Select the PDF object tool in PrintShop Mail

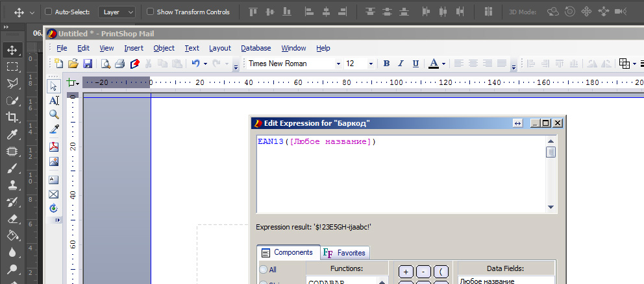click(54, 147)
